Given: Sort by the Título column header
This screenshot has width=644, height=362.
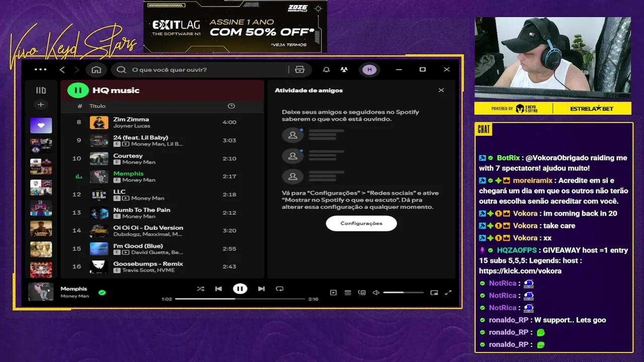Looking at the screenshot, I should tap(98, 106).
